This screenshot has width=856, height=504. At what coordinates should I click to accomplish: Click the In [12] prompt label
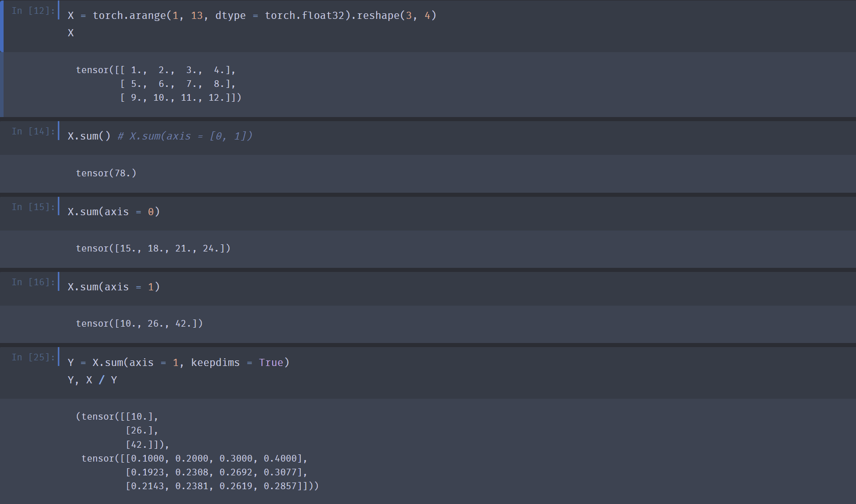[33, 11]
